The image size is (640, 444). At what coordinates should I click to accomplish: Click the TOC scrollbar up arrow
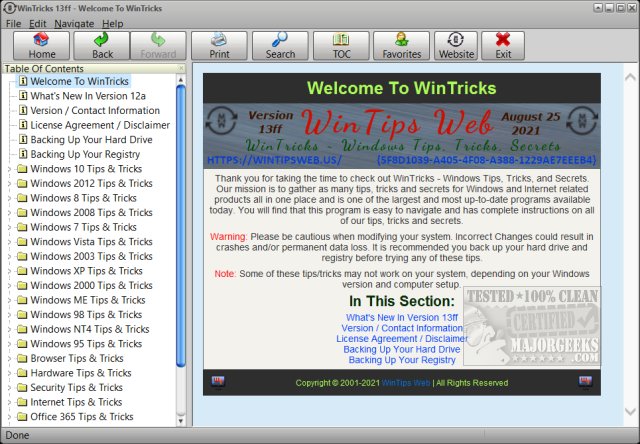[x=181, y=80]
